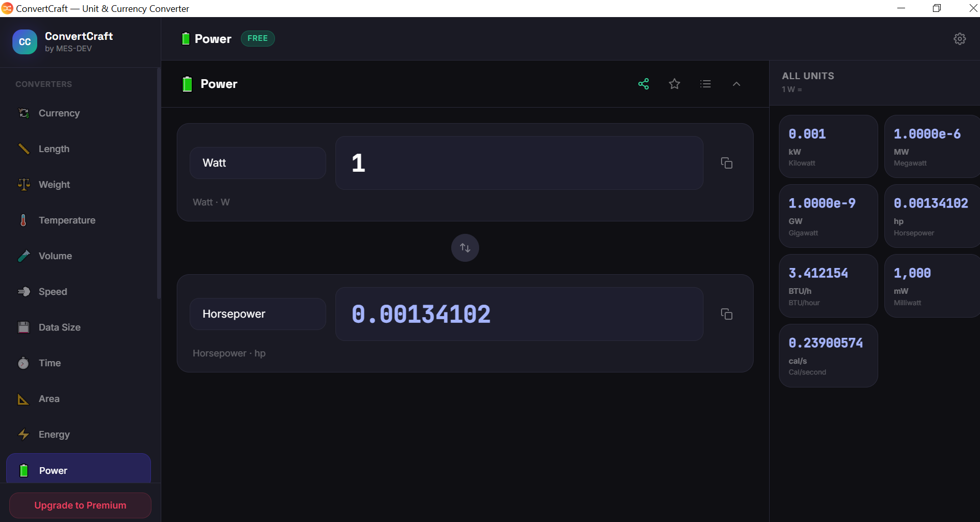This screenshot has width=980, height=522.
Task: Copy the Horsepower result value
Action: coord(727,314)
